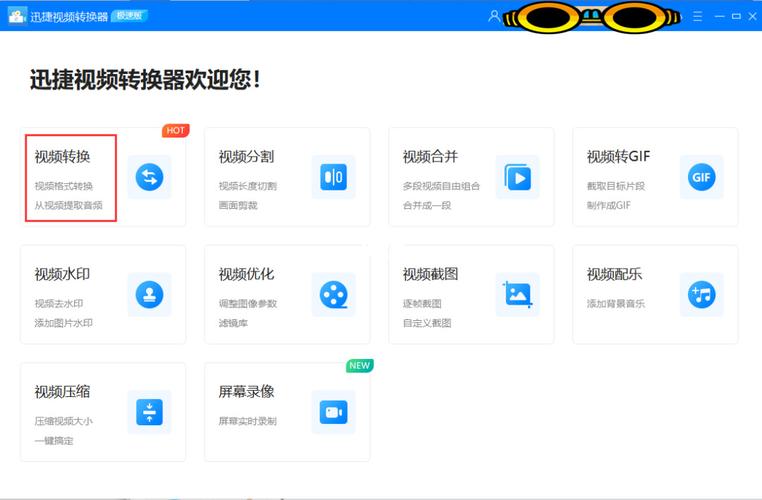
Task: Click the 多段视频自由组合 description text
Action: [441, 186]
